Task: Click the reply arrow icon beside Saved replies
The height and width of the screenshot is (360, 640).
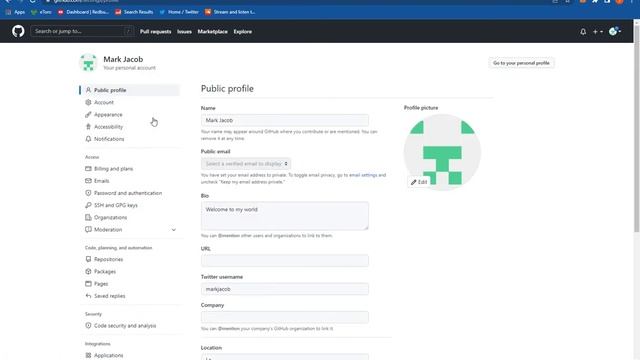Action: [88, 296]
